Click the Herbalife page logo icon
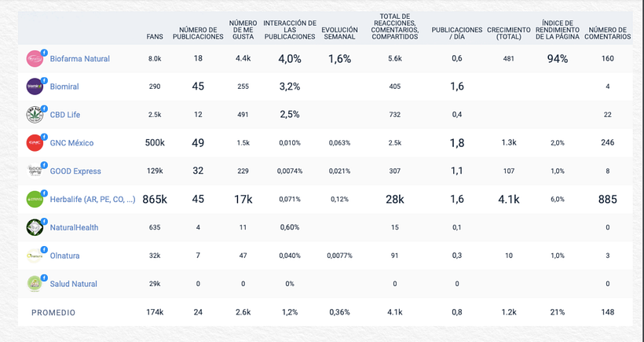The width and height of the screenshot is (644, 342). coord(35,199)
